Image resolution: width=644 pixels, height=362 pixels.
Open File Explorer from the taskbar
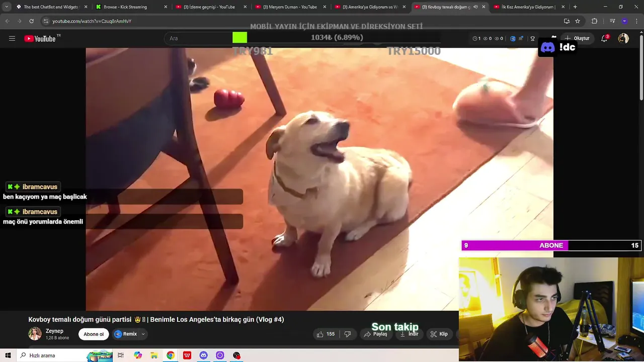pos(154,355)
